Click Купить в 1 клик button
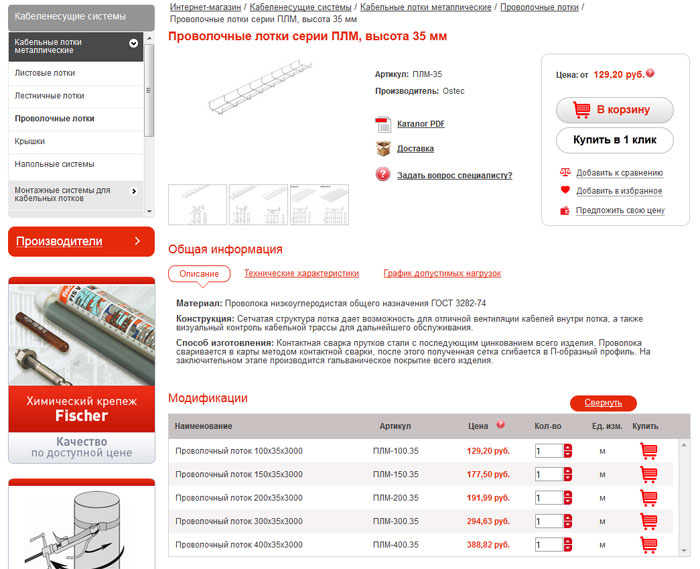Viewport: 700px width, 569px height. [x=614, y=140]
